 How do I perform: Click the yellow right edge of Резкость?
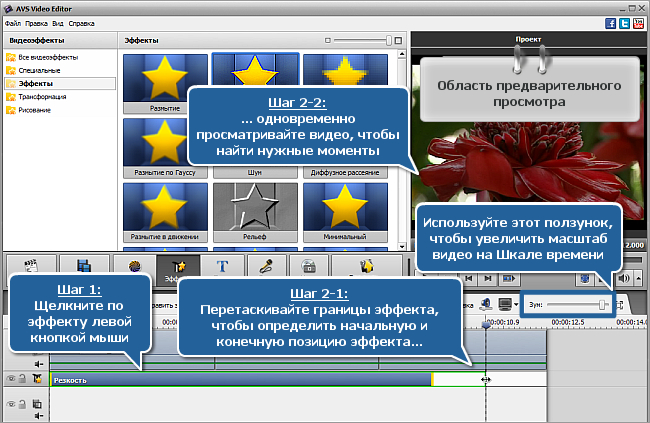[432, 380]
